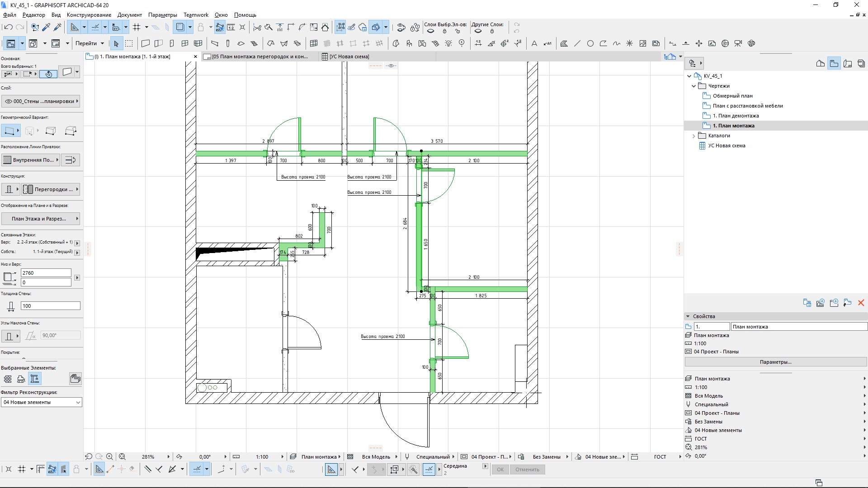Expand 'Каталоги' in project tree
This screenshot has height=488, width=868.
coord(693,135)
